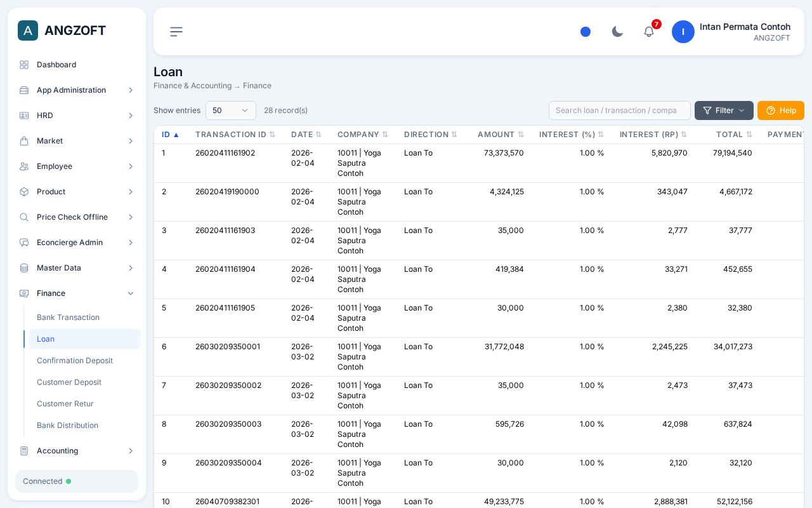
Task: Expand the Employee menu chevron
Action: [131, 166]
